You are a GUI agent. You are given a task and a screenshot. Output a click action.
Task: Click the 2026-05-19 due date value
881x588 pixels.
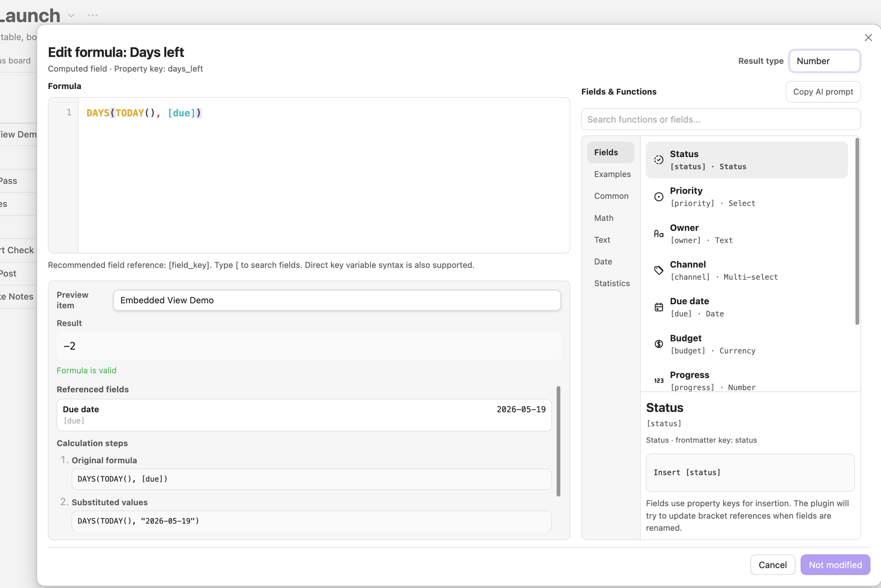click(x=521, y=409)
